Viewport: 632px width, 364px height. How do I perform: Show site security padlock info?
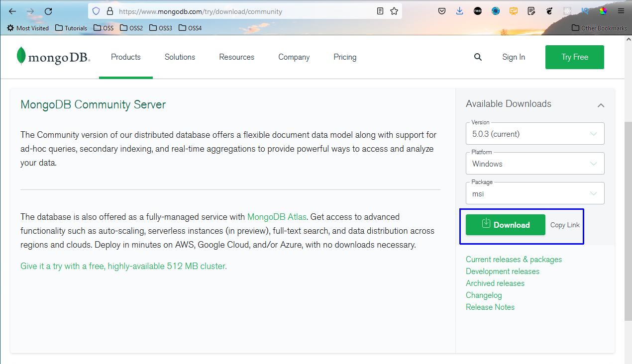click(110, 11)
